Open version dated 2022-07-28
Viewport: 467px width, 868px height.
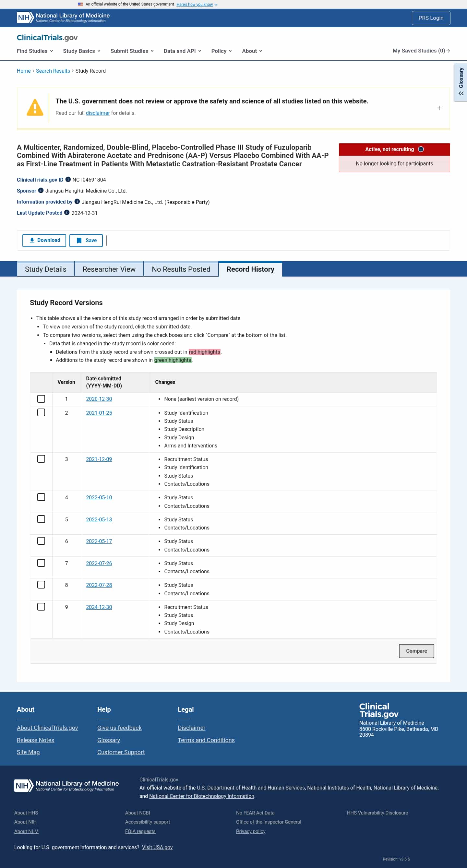99,585
